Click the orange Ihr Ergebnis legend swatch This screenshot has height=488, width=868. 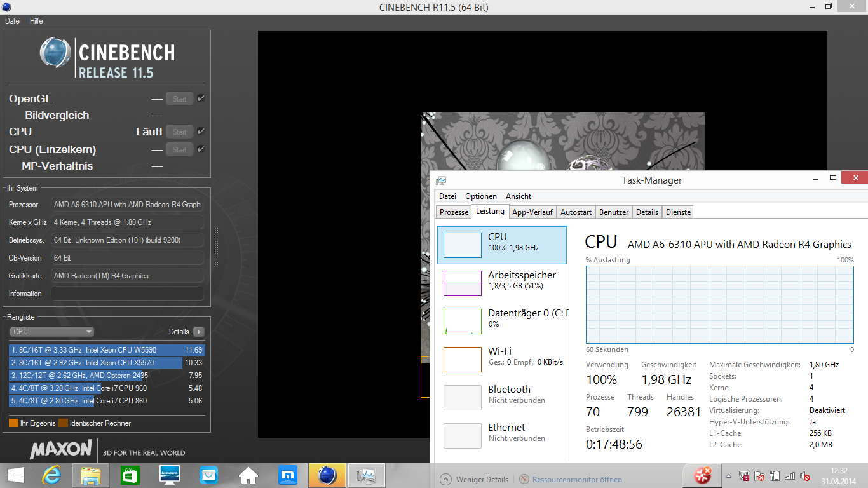[x=13, y=423]
